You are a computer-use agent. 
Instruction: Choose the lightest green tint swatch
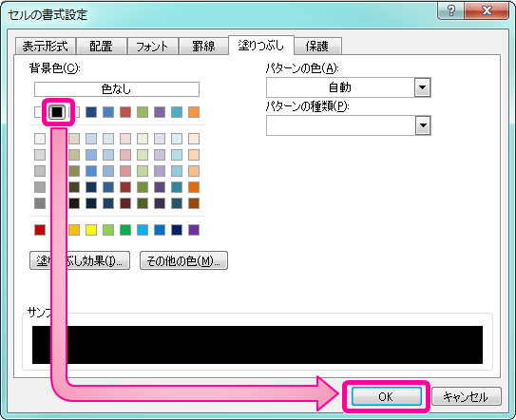(x=143, y=139)
